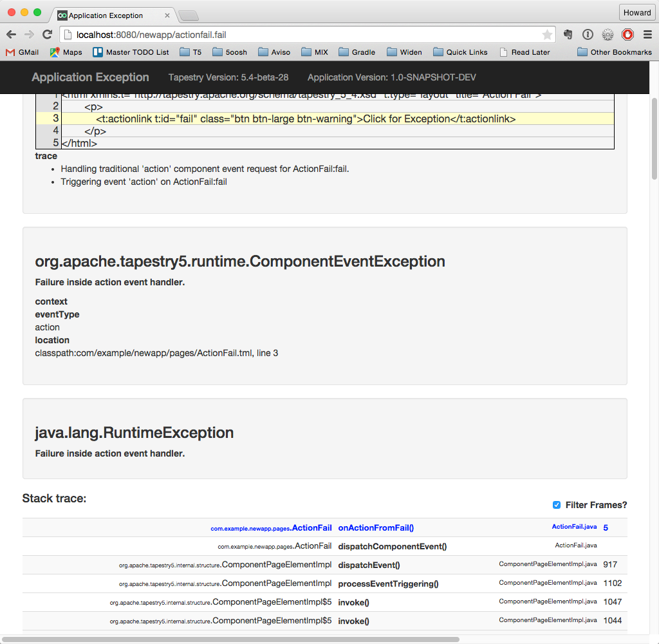Click the Application Exception navbar brand
Screen dimensions: 659x644
[90, 77]
